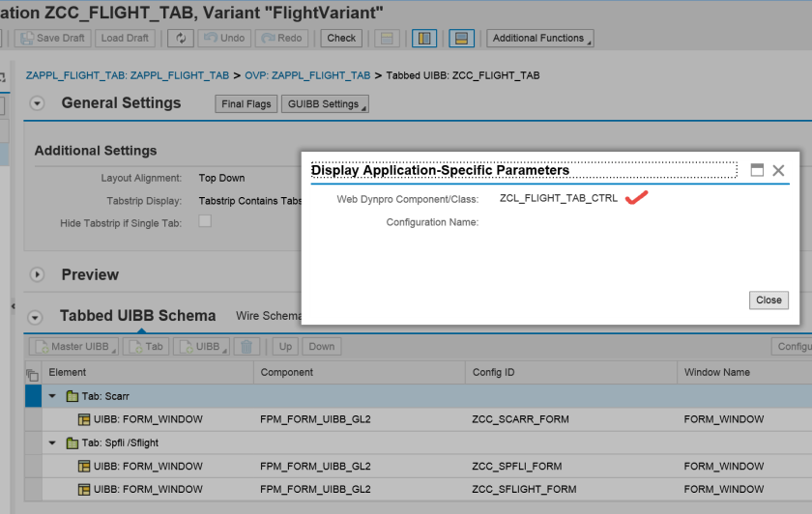Collapse the Tab: Scarr tree node

[52, 396]
